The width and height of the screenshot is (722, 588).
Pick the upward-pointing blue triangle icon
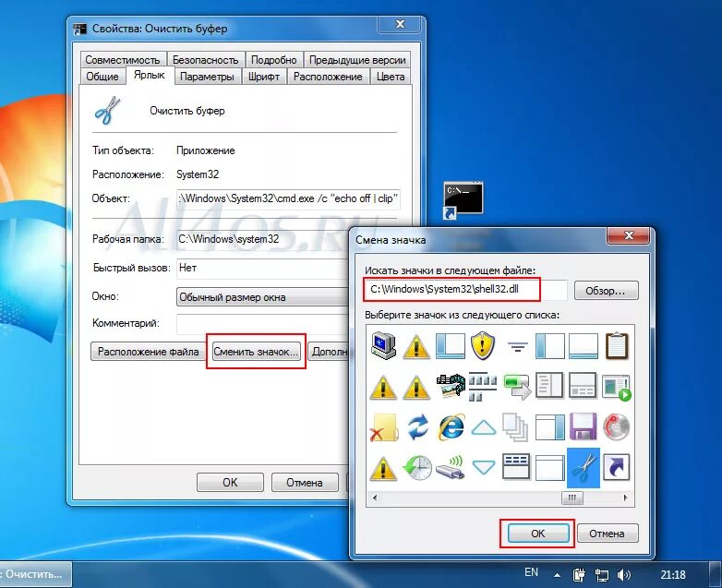point(484,427)
